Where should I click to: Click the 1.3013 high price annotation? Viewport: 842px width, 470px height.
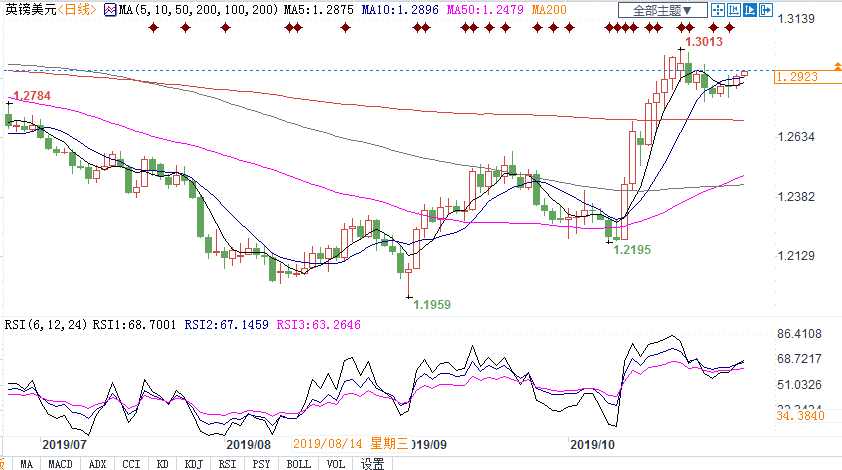704,42
